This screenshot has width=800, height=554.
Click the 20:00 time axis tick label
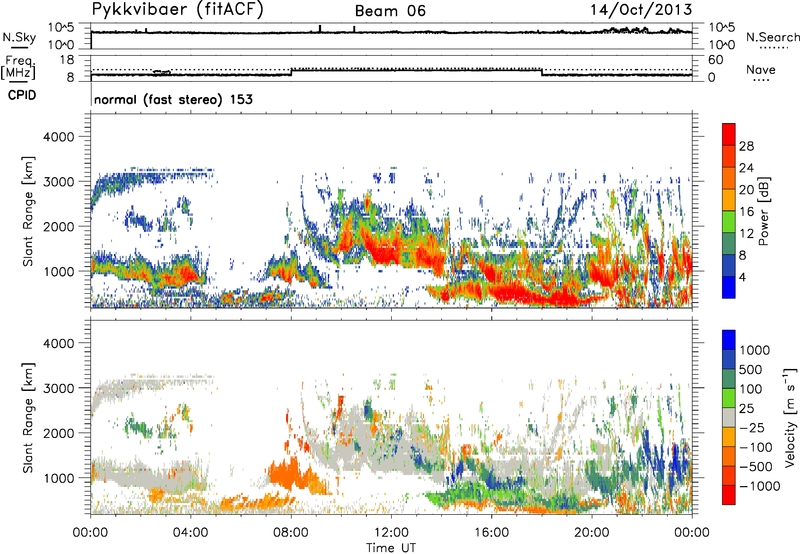tap(592, 533)
